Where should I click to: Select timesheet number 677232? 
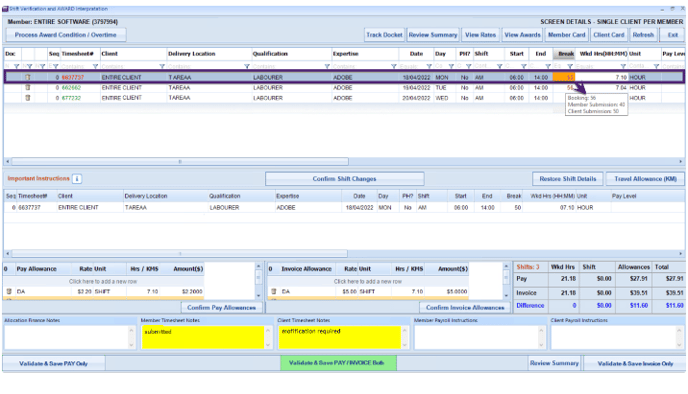(x=72, y=98)
